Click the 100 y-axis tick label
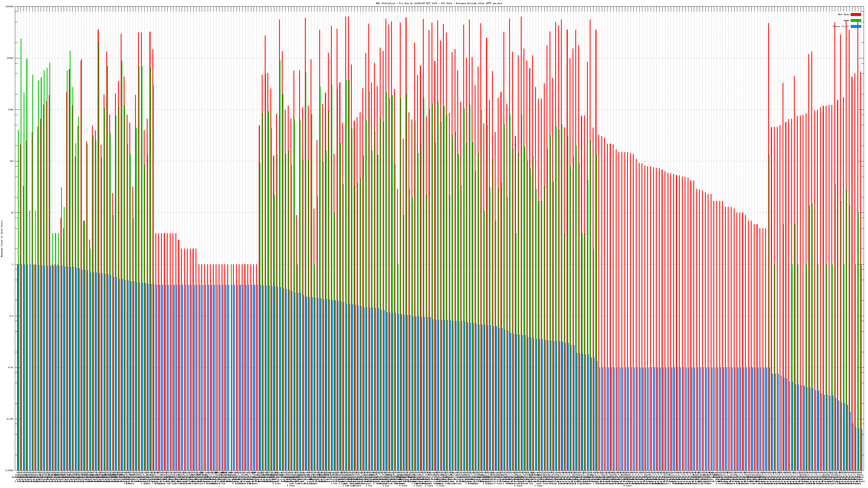This screenshot has height=488, width=868. pyautogui.click(x=12, y=161)
